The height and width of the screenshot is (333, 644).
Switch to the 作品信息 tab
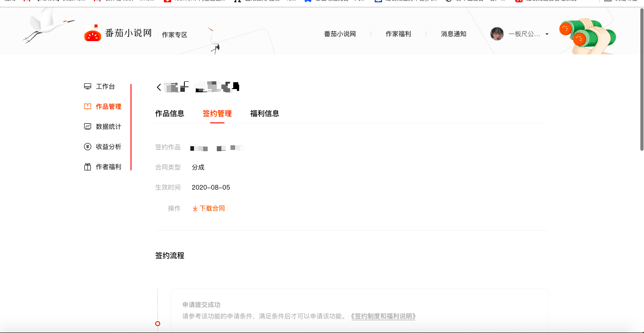coord(170,114)
